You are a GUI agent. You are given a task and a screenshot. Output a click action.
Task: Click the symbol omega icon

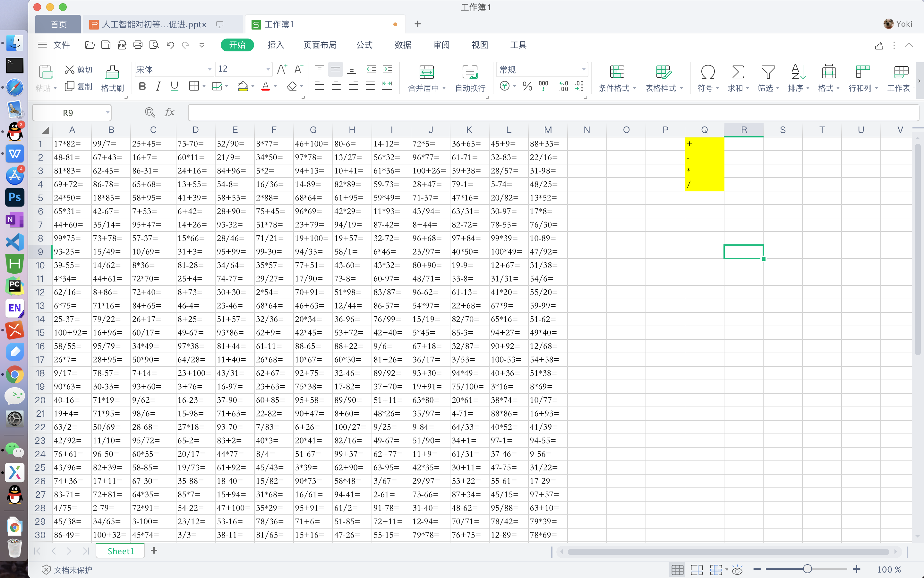tap(708, 72)
